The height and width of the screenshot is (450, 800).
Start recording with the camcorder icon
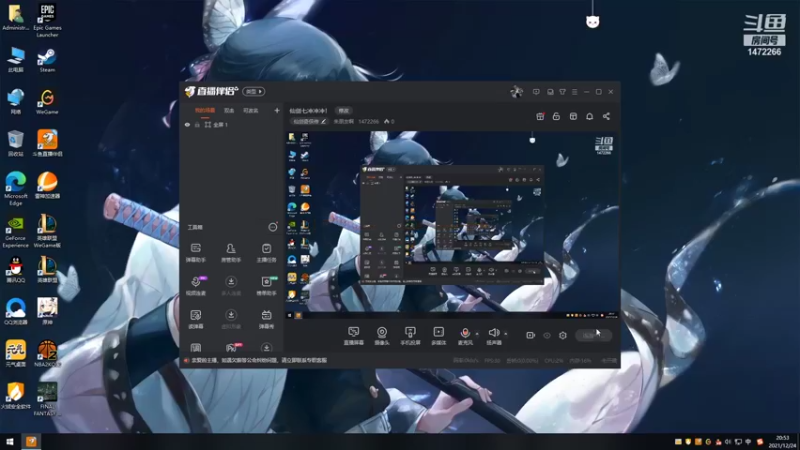click(x=530, y=335)
